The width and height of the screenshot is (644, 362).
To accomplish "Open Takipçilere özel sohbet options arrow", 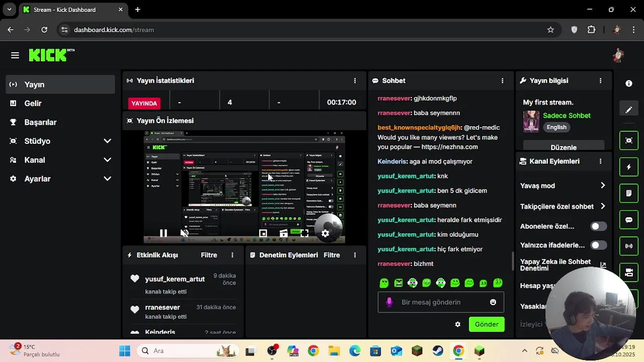I will [603, 206].
